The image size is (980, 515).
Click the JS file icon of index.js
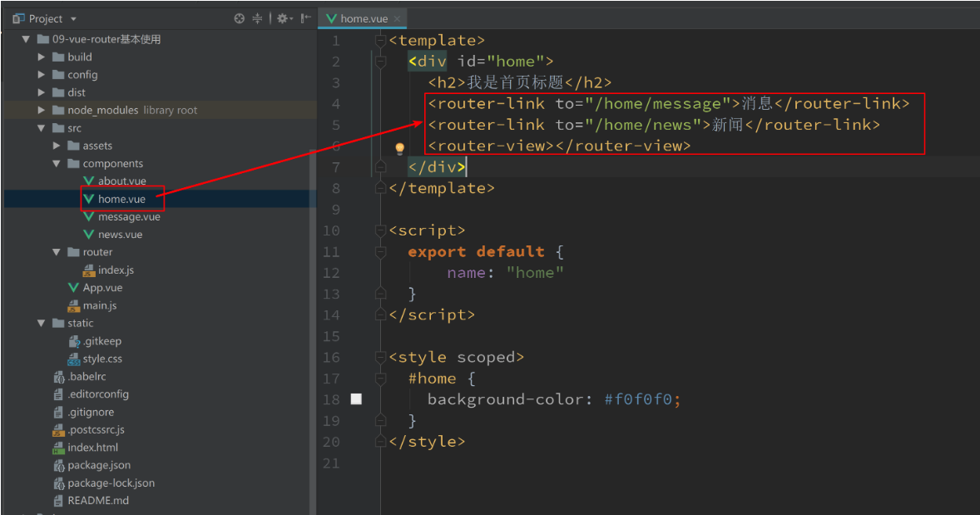coord(89,270)
